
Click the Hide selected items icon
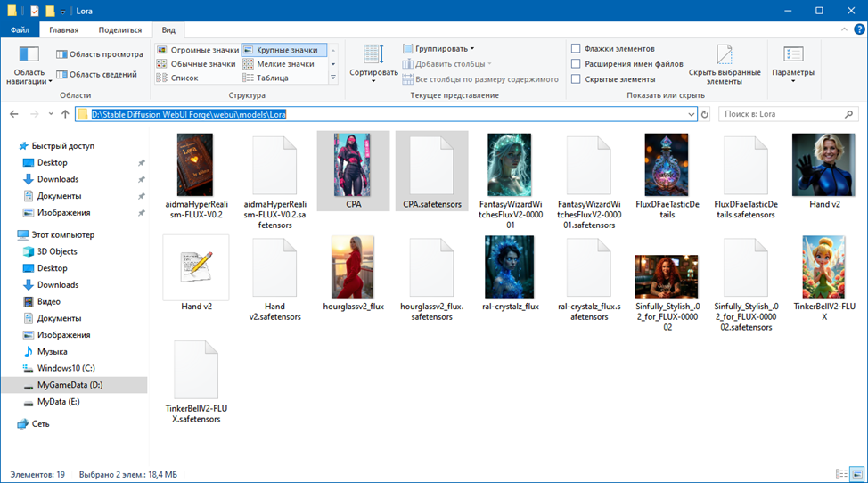pos(724,55)
